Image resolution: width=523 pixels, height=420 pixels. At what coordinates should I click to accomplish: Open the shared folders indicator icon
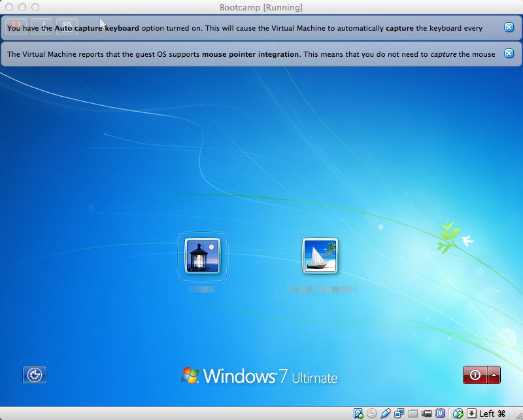pos(413,413)
